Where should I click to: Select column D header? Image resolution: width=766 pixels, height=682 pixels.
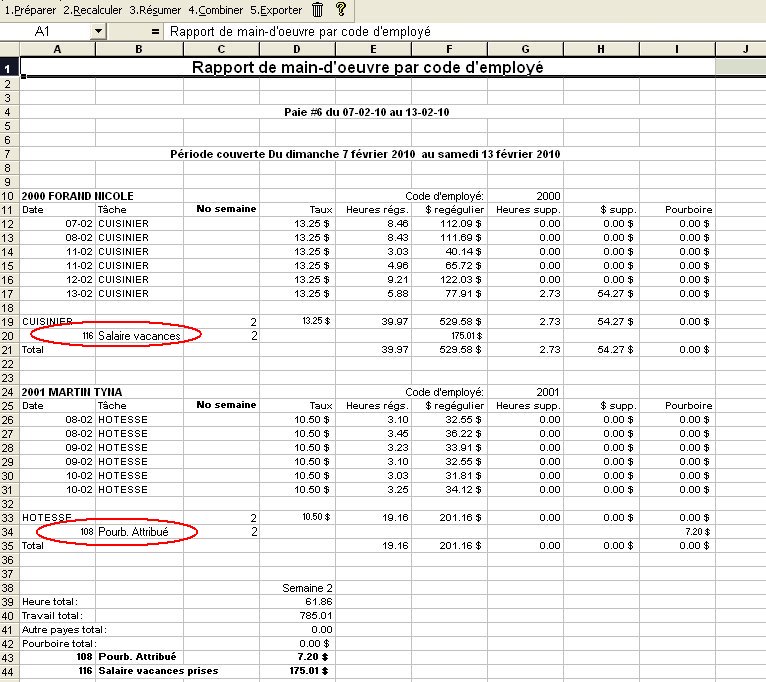pyautogui.click(x=297, y=49)
